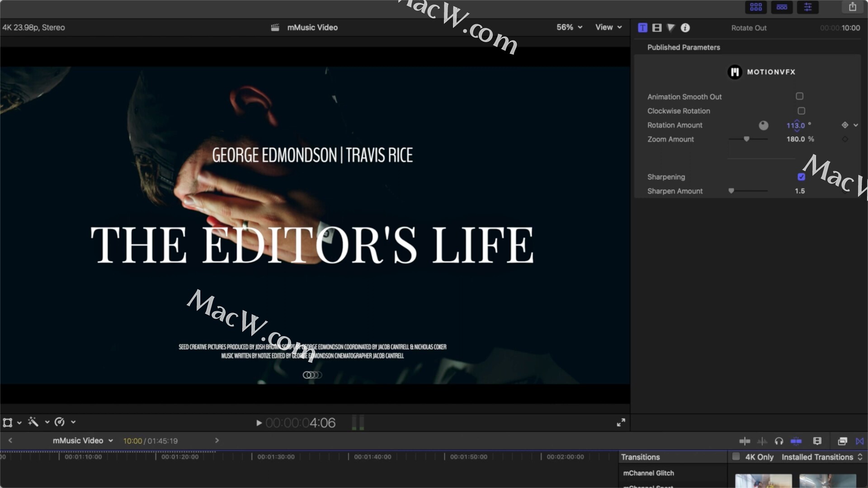Go back in timeline history arrow
Viewport: 868px width, 488px height.
coord(10,441)
